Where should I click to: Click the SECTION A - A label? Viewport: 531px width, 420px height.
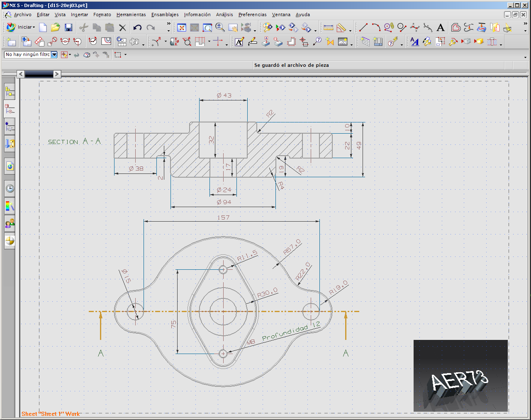[x=74, y=142]
